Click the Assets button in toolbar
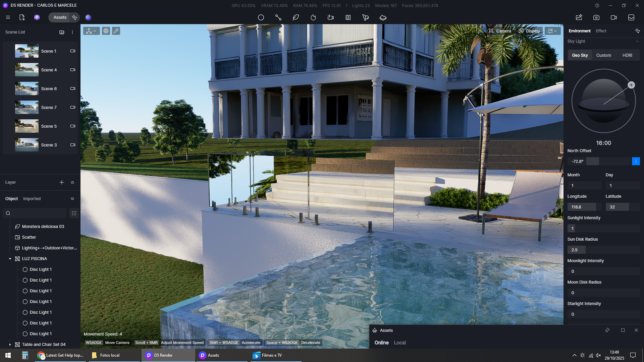This screenshot has height=362, width=644. tap(60, 17)
